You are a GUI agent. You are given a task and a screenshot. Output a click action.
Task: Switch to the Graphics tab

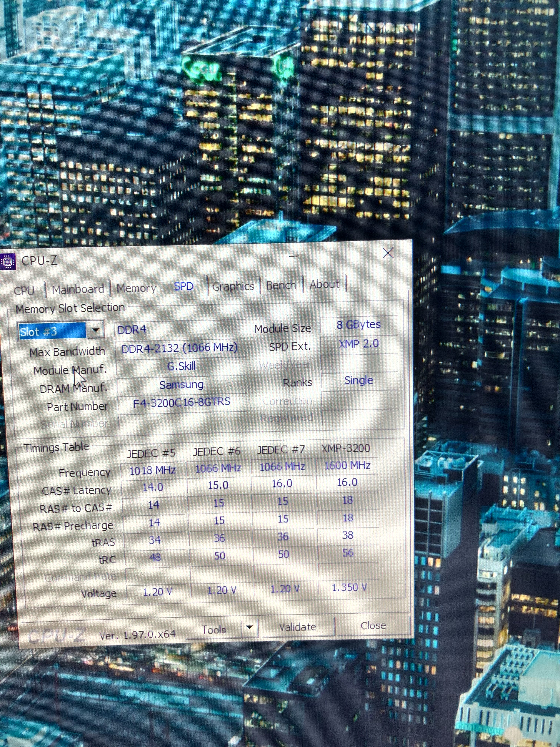point(233,286)
